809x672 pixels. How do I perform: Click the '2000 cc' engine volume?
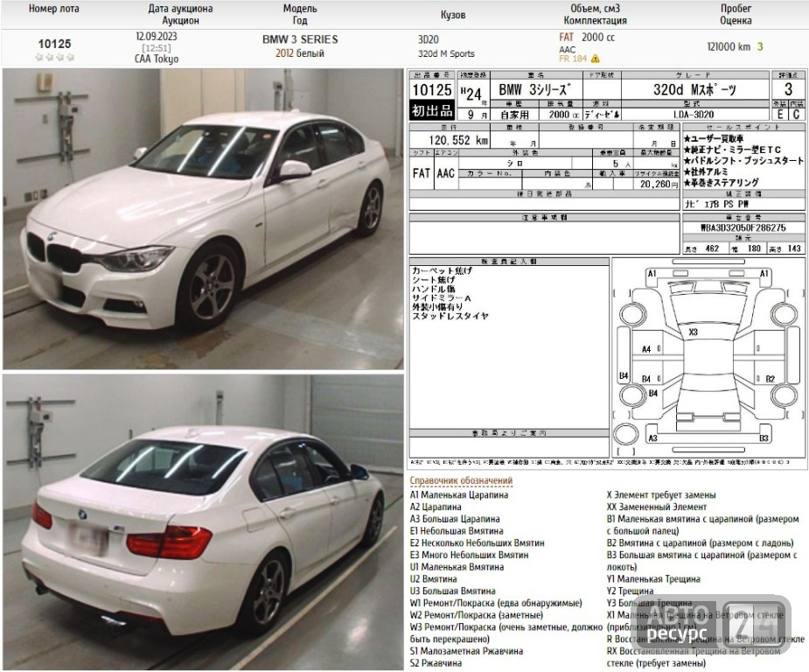click(x=598, y=37)
